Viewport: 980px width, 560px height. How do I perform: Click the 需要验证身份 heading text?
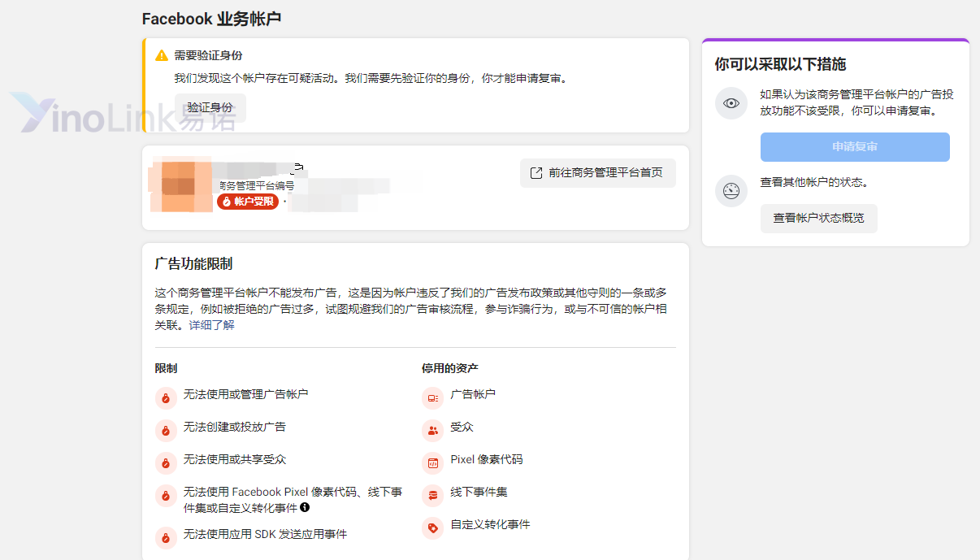pyautogui.click(x=208, y=56)
